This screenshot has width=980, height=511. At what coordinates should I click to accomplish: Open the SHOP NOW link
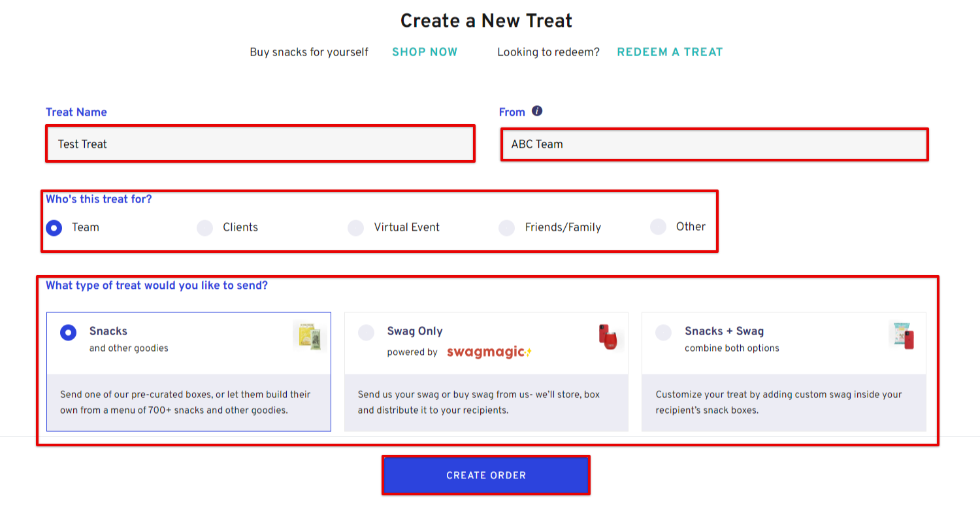pos(425,52)
